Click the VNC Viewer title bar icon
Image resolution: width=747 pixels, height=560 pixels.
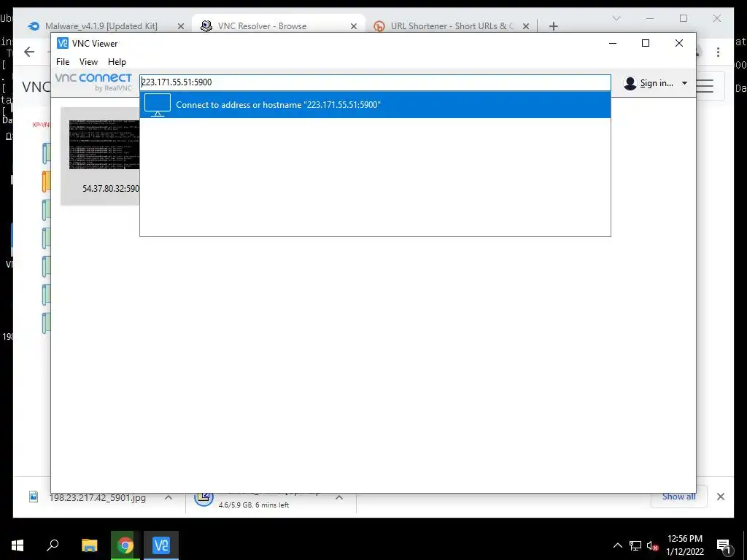coord(63,43)
